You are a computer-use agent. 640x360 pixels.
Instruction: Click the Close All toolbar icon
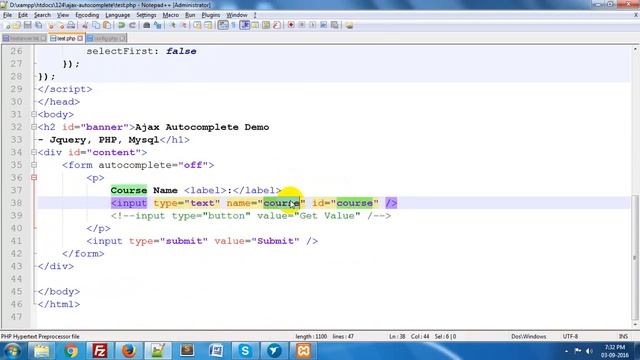point(61,25)
